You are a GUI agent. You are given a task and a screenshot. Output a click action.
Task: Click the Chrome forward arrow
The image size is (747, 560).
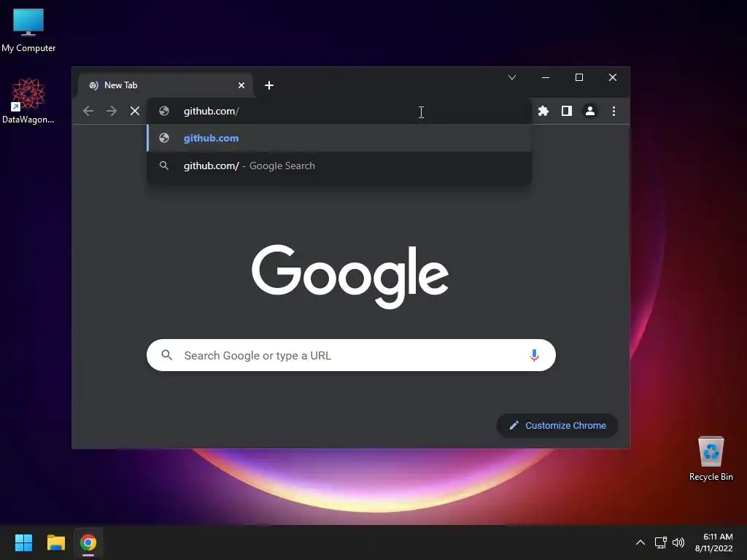pyautogui.click(x=112, y=111)
